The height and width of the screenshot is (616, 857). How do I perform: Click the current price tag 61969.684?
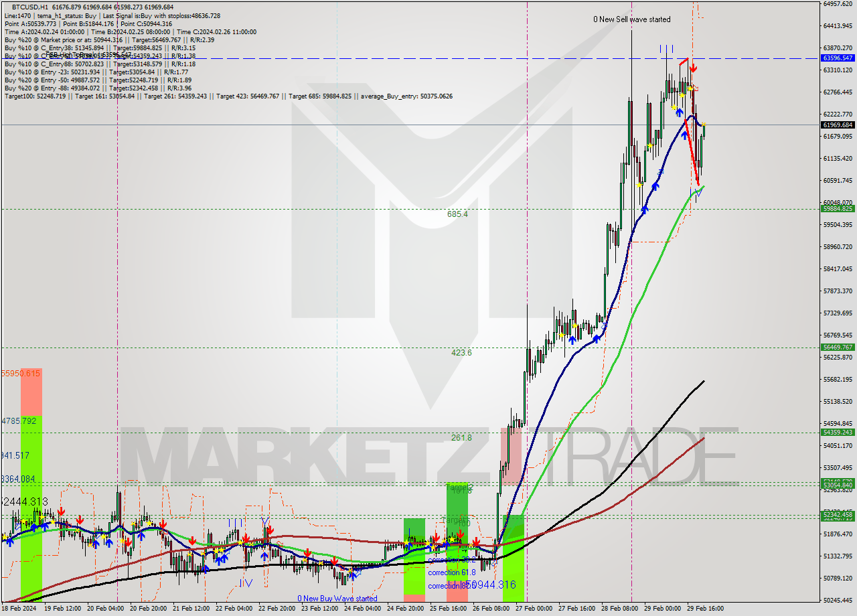click(838, 125)
